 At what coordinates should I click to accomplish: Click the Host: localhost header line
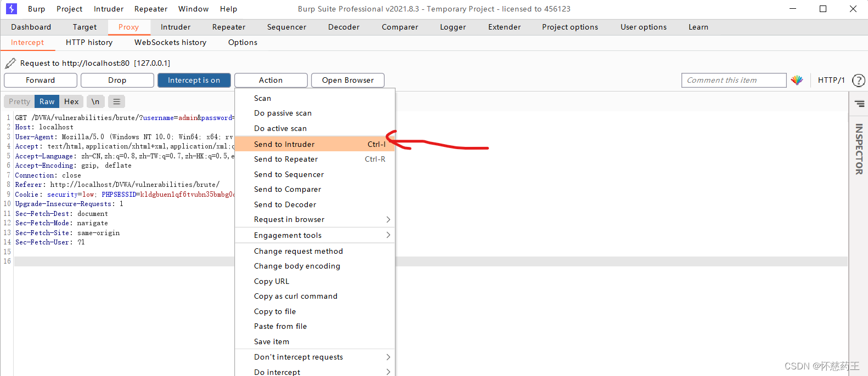tap(44, 127)
